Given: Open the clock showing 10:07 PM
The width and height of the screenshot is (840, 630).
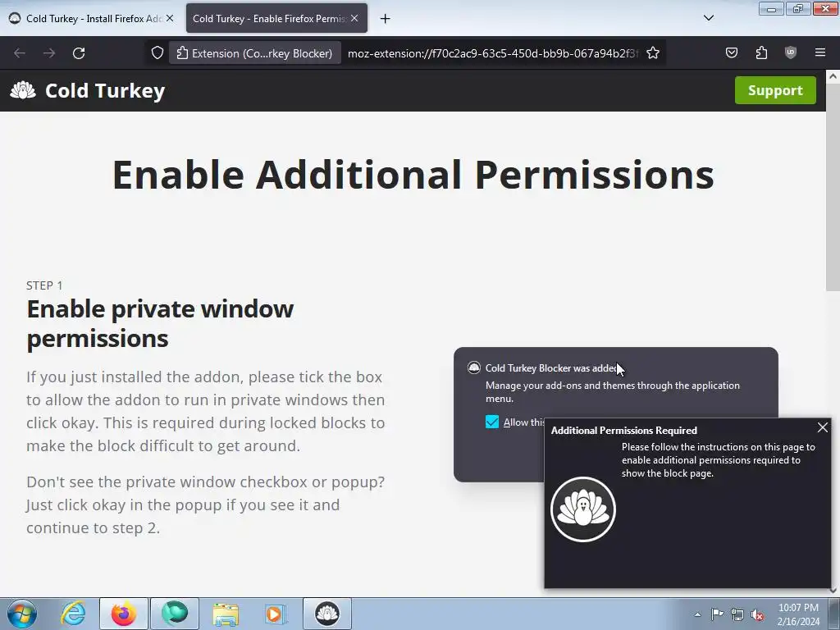Looking at the screenshot, I should point(798,614).
